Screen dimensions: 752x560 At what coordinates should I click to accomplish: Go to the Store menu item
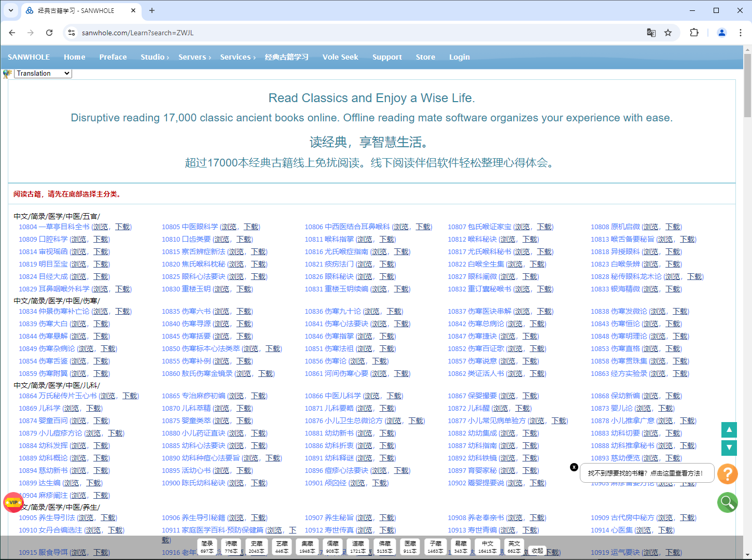[x=425, y=57]
